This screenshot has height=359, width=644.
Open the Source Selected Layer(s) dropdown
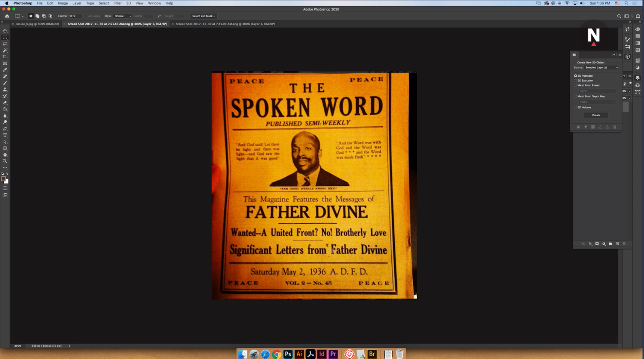[x=601, y=68]
